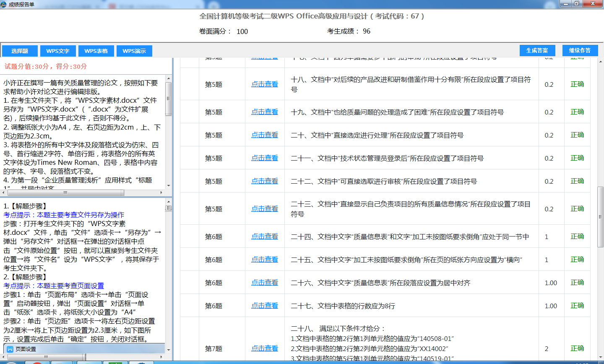Select the description text of item 二十四
Viewport: 604px width, 364px height.
410,237
